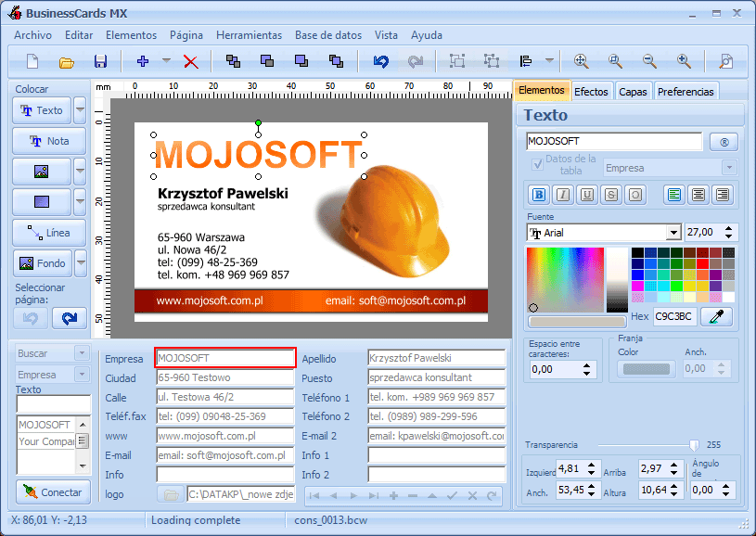This screenshot has height=536, width=756.
Task: Open the Herramientas menu
Action: click(249, 35)
